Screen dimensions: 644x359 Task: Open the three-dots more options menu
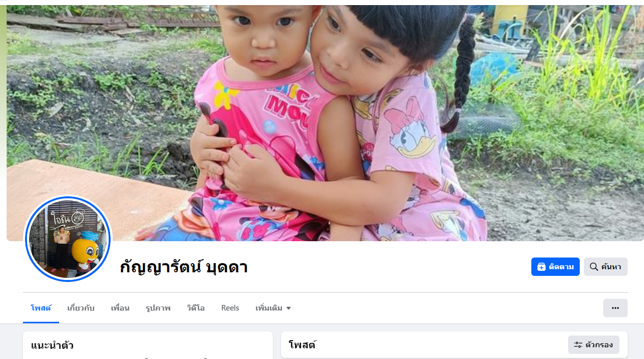click(x=615, y=308)
